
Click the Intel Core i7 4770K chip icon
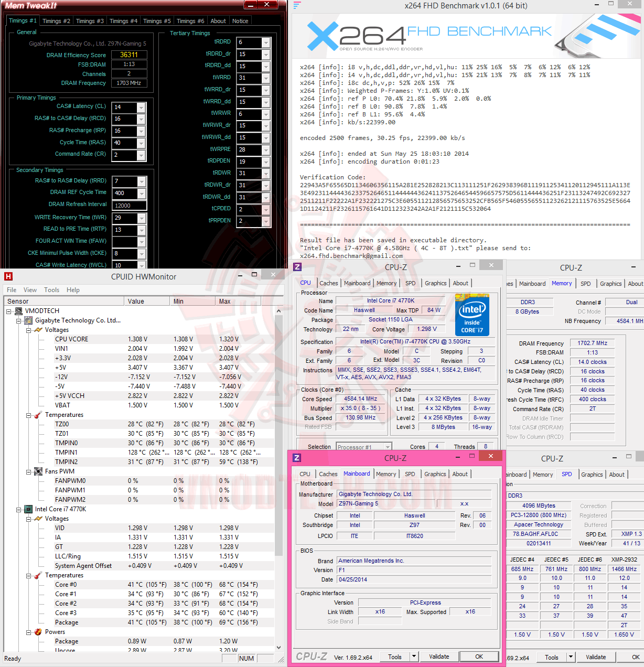pyautogui.click(x=27, y=509)
